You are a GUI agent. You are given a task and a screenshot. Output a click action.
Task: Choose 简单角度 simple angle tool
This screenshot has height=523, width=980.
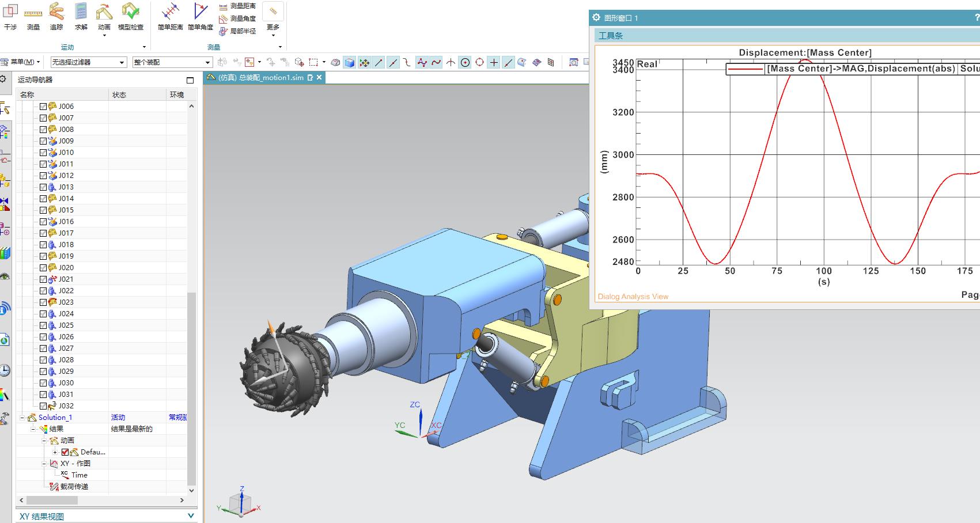[x=200, y=16]
